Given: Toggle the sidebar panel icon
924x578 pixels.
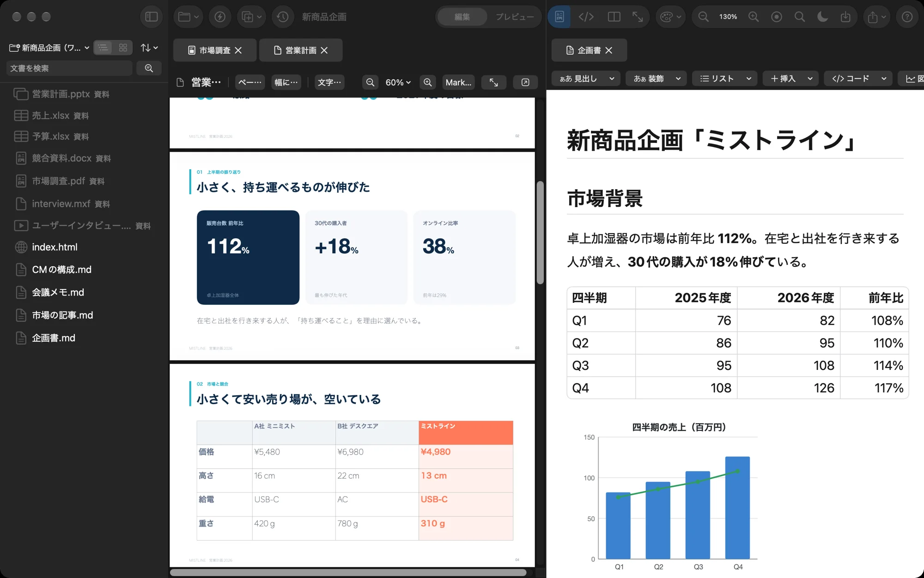Looking at the screenshot, I should click(x=152, y=17).
